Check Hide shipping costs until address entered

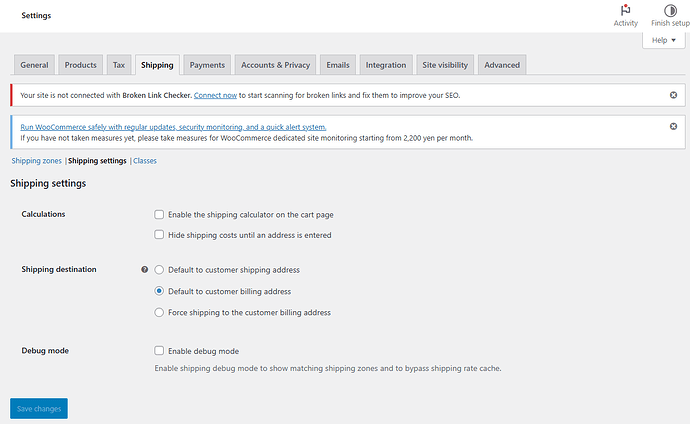coord(159,234)
